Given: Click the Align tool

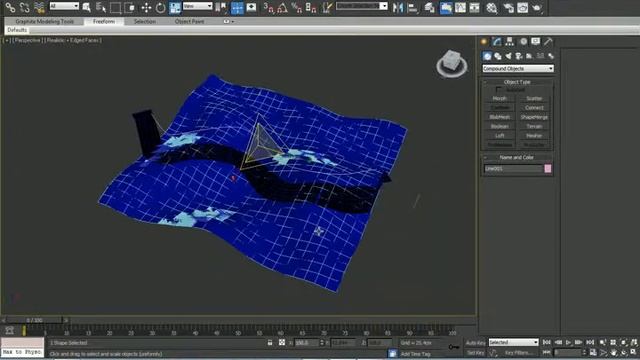Looking at the screenshot, I should click(x=413, y=7).
